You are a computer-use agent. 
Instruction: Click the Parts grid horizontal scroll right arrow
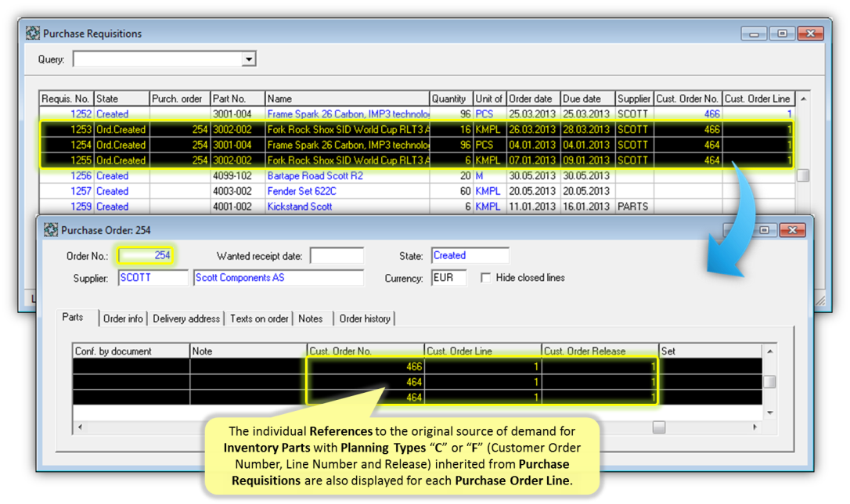[755, 427]
